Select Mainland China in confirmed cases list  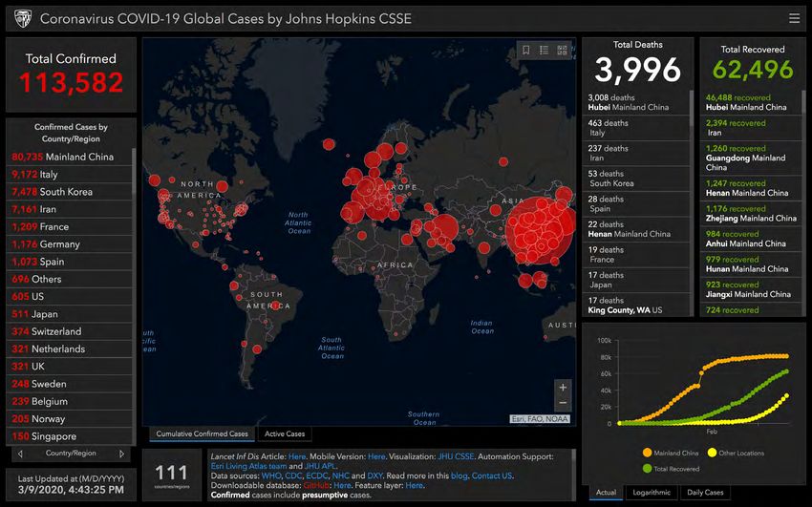click(x=70, y=157)
